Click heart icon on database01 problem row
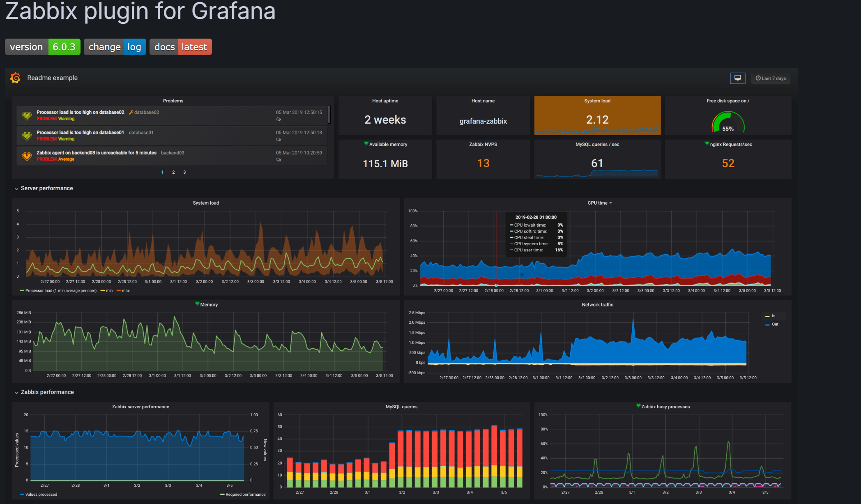This screenshot has width=861, height=504. [27, 136]
